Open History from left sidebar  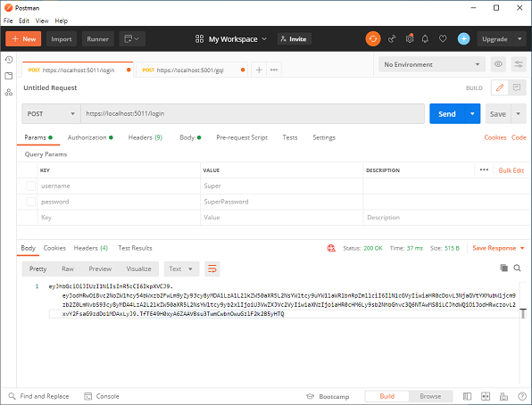pyautogui.click(x=9, y=60)
